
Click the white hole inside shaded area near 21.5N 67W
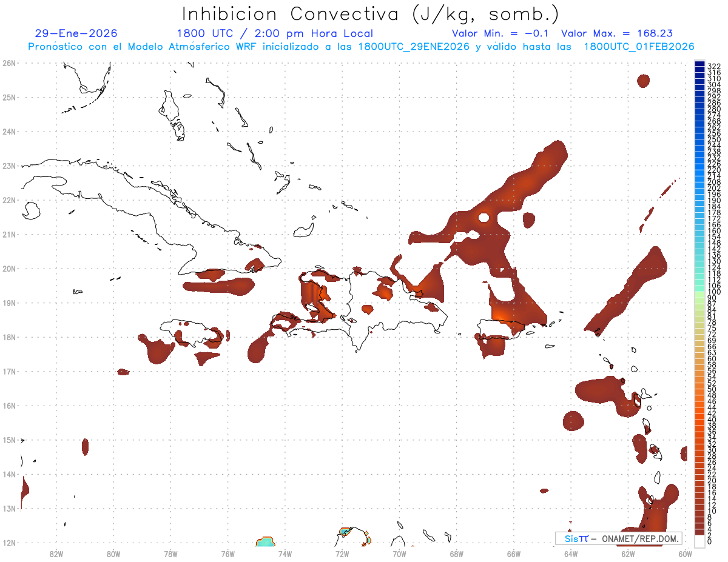coord(484,217)
